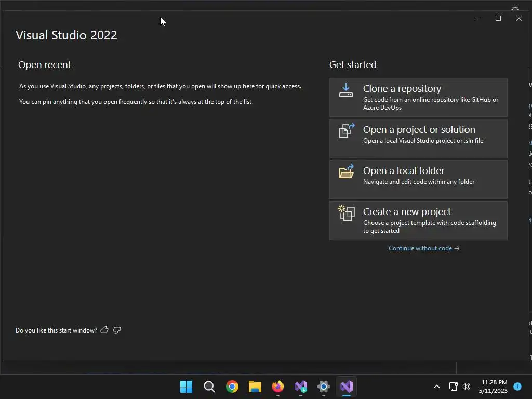
Task: Choose Open a project or solution
Action: click(x=418, y=138)
